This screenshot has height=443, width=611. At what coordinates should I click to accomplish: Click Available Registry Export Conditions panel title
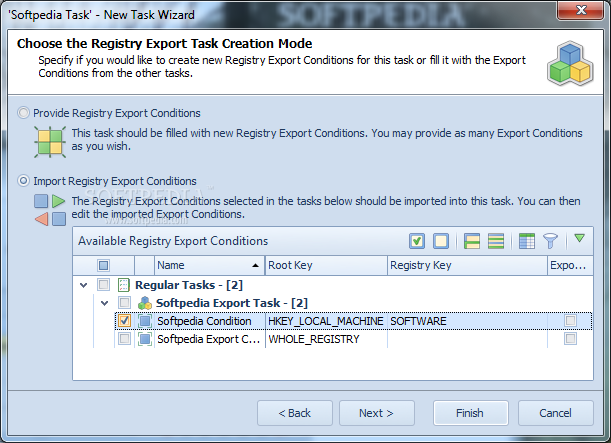173,241
